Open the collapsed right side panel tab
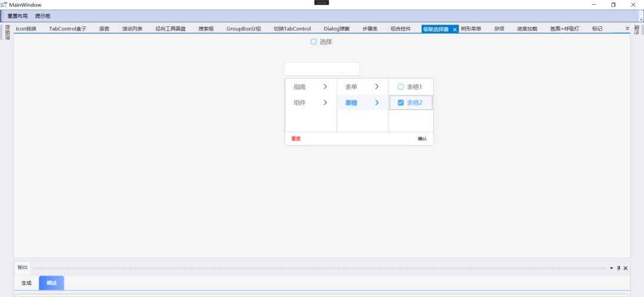This screenshot has height=297, width=644. point(637,30)
